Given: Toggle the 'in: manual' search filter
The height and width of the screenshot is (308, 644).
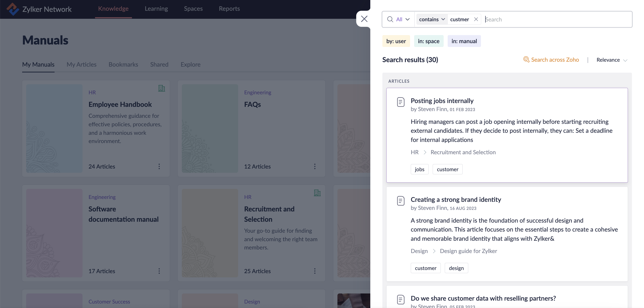Looking at the screenshot, I should pos(464,41).
